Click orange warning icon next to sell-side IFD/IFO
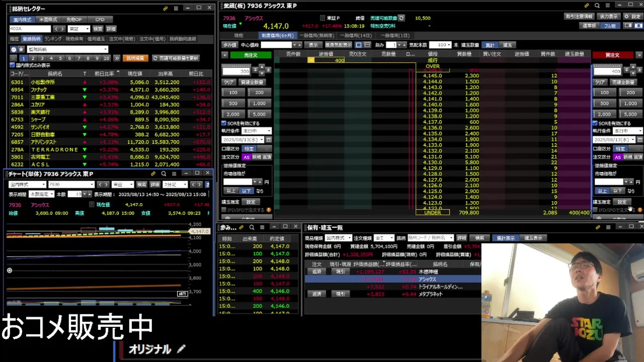This screenshot has height=362, width=644. 269,210
